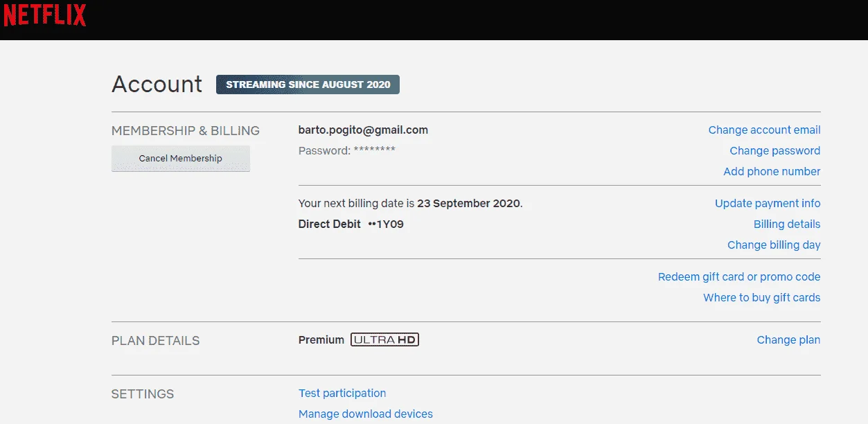
Task: View Billing details link
Action: click(787, 224)
